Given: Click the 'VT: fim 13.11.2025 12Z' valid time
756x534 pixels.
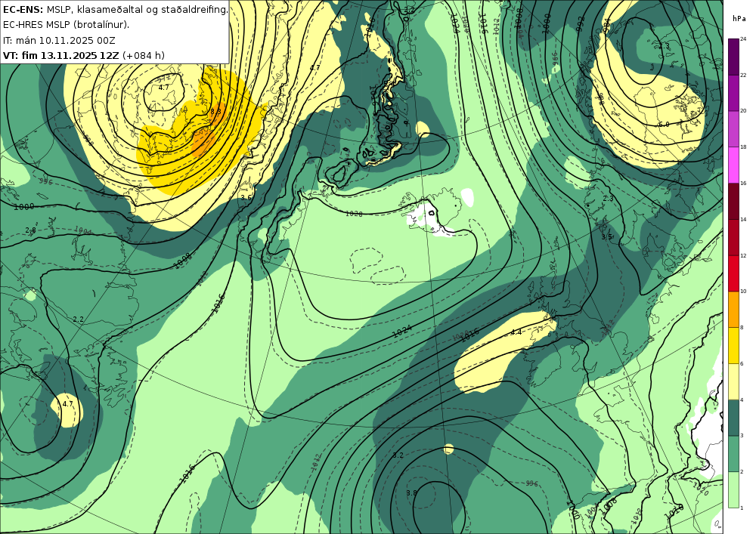Looking at the screenshot, I should pos(60,55).
